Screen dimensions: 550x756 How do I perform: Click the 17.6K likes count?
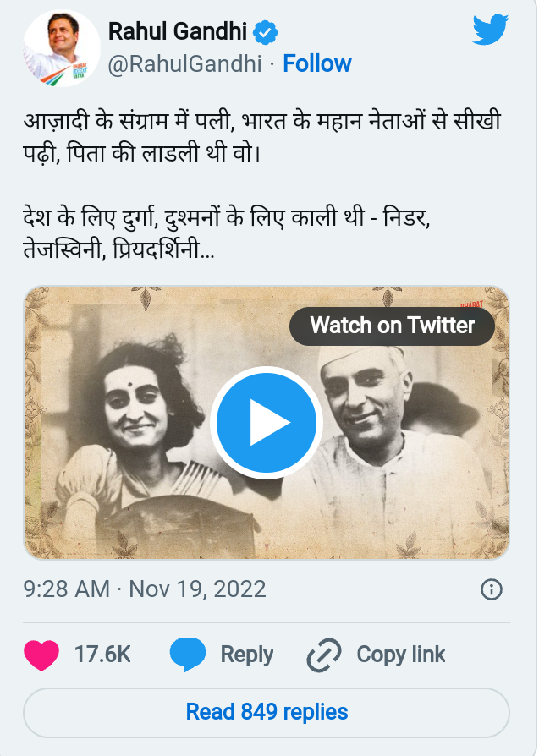click(x=102, y=655)
